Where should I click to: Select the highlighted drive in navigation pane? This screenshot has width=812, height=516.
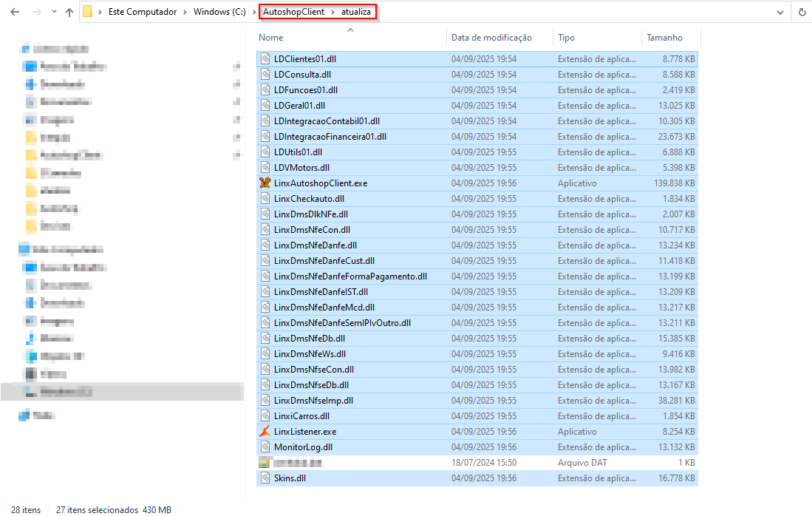122,392
